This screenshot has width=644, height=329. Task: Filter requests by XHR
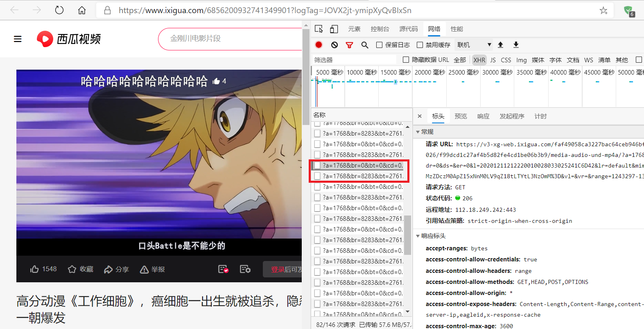pyautogui.click(x=479, y=60)
